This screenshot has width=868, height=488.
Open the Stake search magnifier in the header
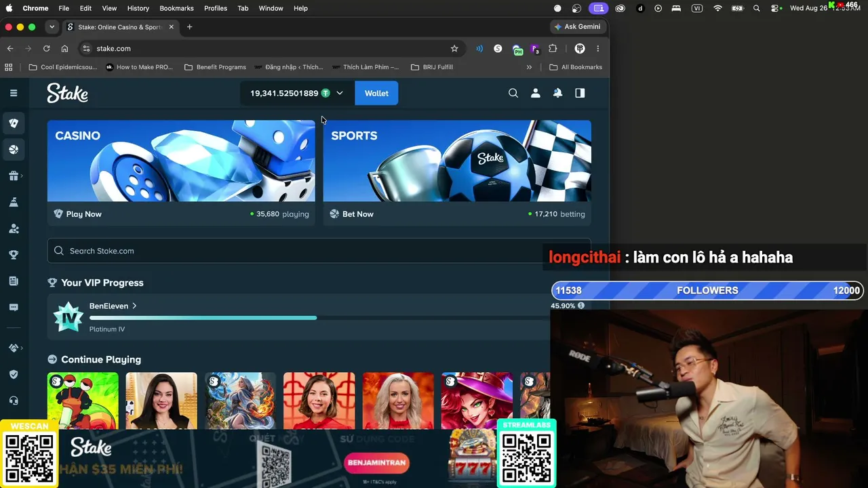(x=513, y=93)
